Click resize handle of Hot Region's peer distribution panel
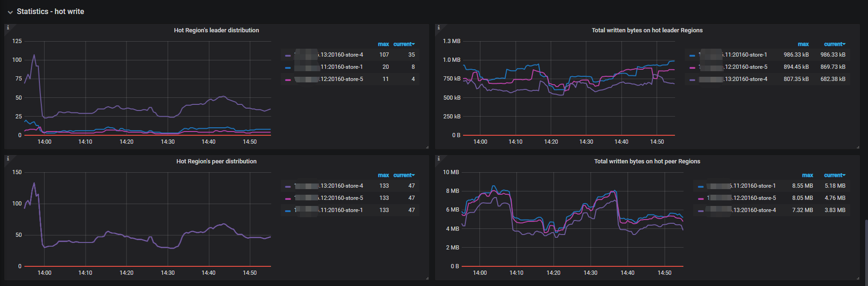Viewport: 868px width, 286px height. (427, 279)
